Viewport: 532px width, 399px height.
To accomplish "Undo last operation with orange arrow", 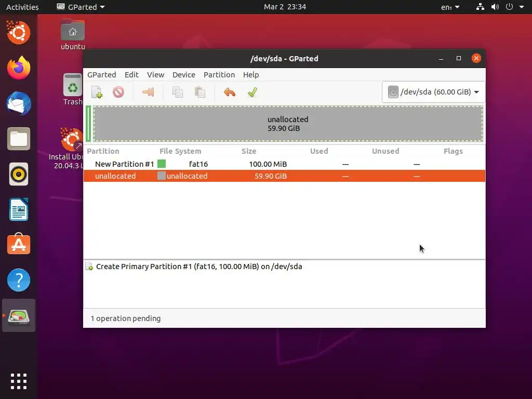I will [x=230, y=92].
